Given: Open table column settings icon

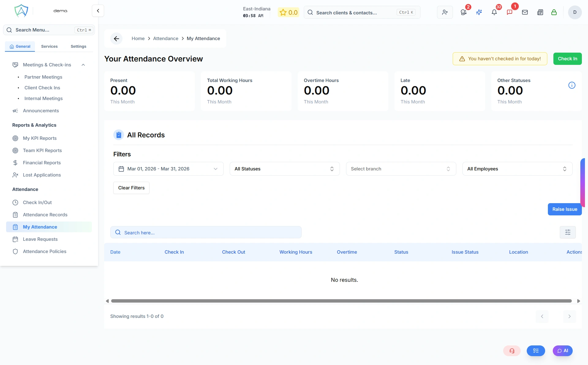Looking at the screenshot, I should tap(567, 232).
